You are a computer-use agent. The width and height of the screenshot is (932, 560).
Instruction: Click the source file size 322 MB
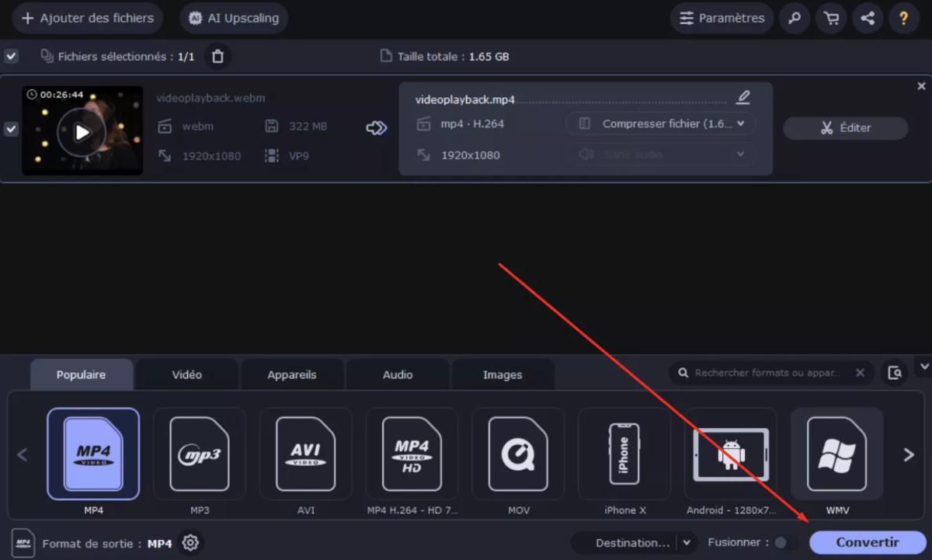[308, 126]
